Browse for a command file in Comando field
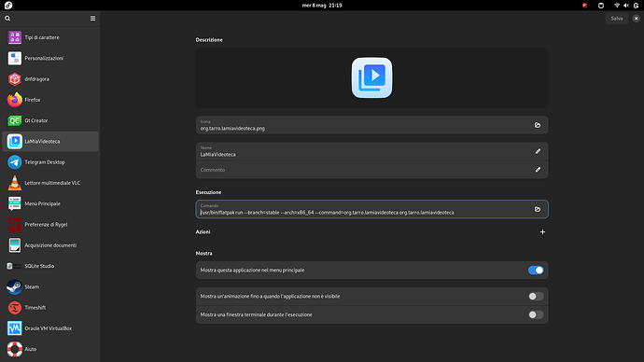The width and height of the screenshot is (644, 362). tap(538, 209)
